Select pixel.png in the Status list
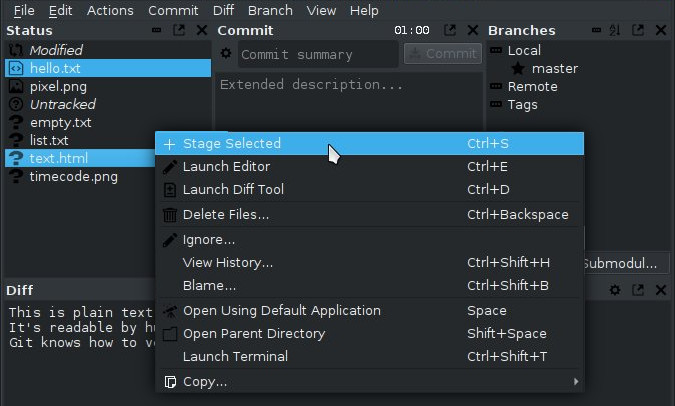 (58, 87)
